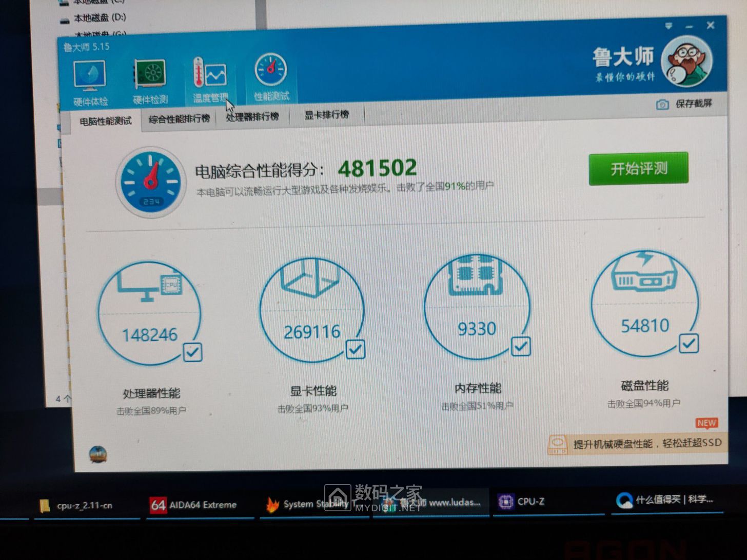Switch to the 综合性能排行榜 tab
Viewport: 747px width, 560px height.
pos(179,119)
